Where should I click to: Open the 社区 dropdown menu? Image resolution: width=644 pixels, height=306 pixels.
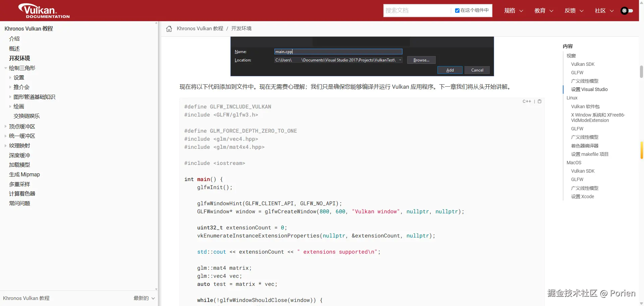pos(604,11)
